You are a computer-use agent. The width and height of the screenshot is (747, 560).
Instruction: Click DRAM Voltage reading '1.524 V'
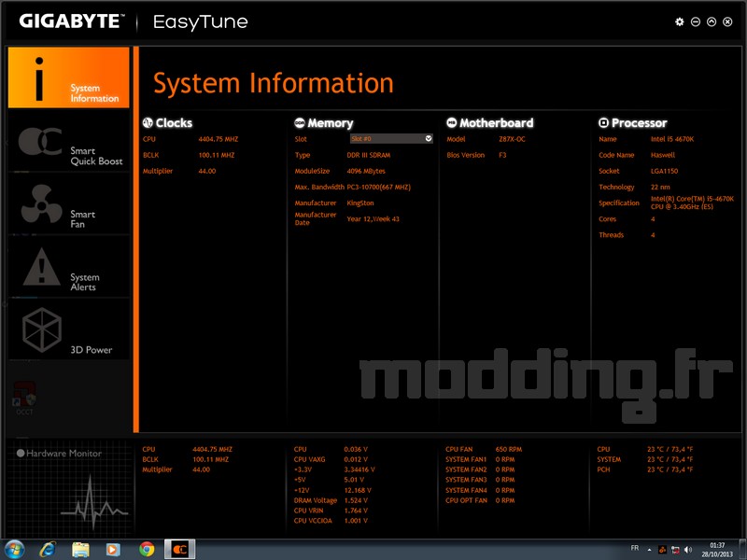click(356, 500)
